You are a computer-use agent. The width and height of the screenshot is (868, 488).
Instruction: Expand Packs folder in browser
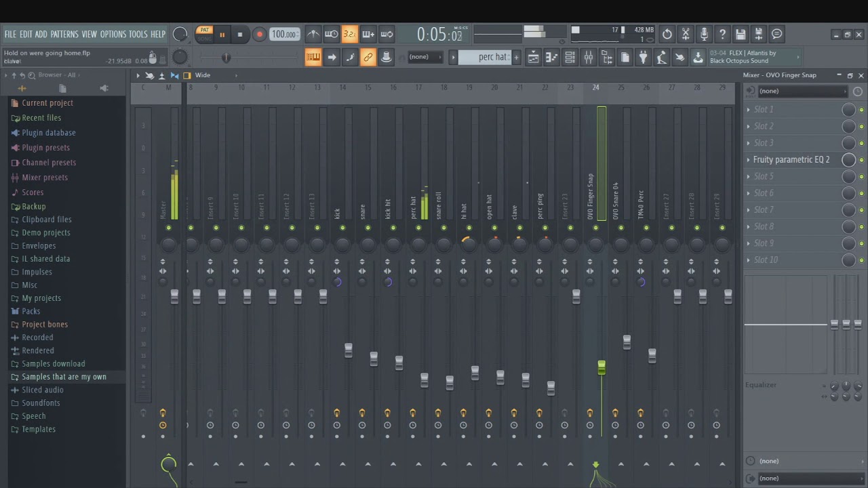point(31,311)
